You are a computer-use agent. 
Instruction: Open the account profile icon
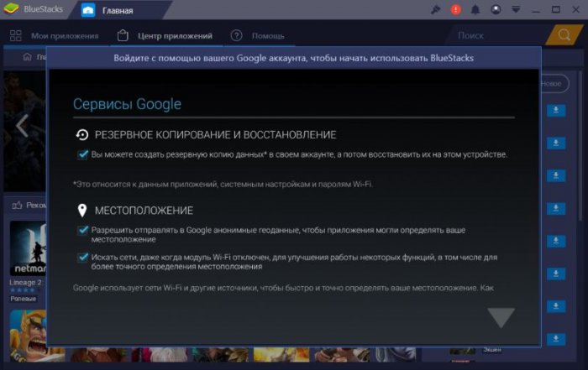coord(496,10)
